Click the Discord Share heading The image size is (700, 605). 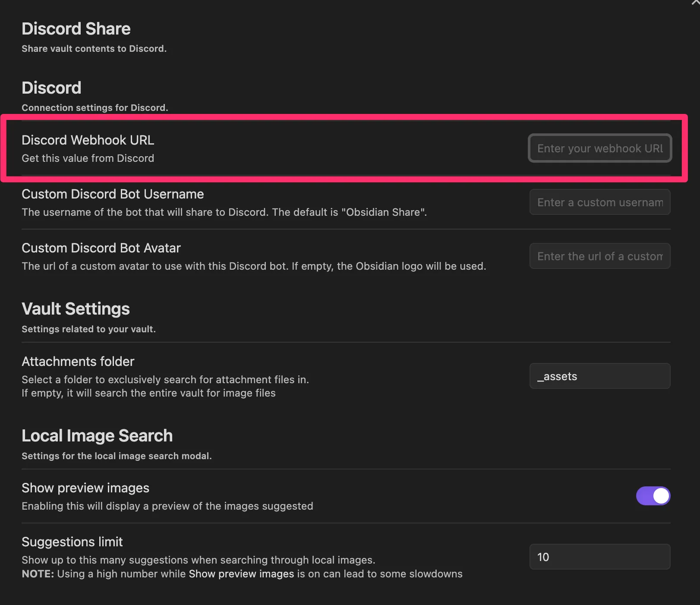pyautogui.click(x=76, y=28)
